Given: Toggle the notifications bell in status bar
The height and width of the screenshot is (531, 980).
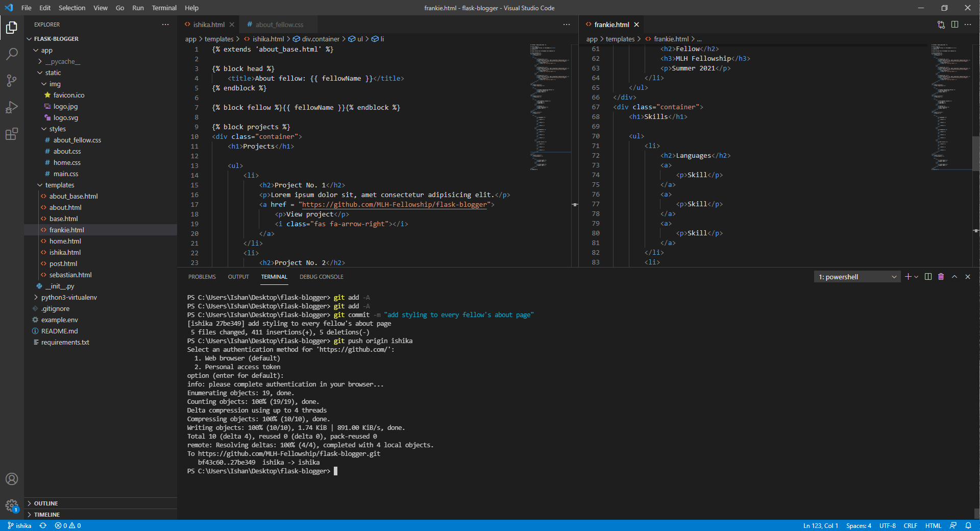Looking at the screenshot, I should click(x=968, y=525).
